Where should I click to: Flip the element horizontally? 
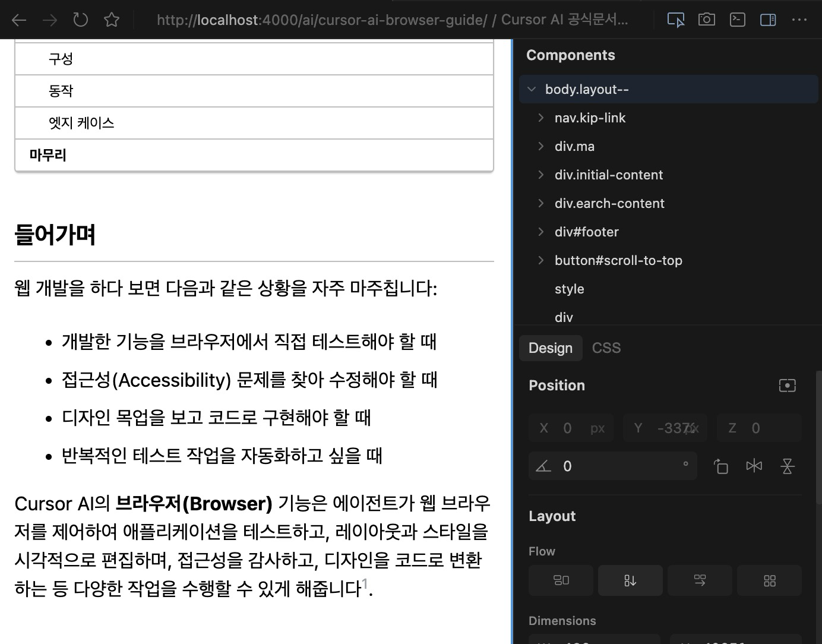coord(754,466)
